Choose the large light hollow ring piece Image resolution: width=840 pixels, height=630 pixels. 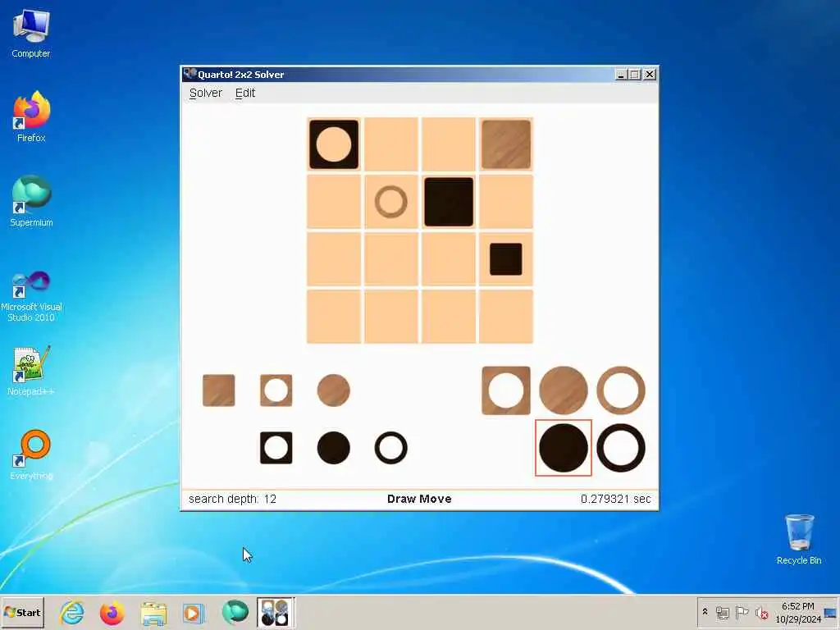click(620, 390)
